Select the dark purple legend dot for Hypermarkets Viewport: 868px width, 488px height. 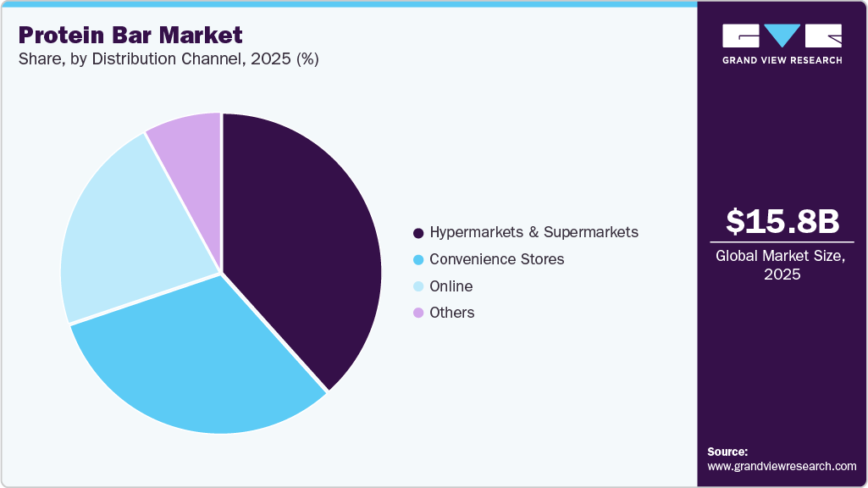pos(417,232)
